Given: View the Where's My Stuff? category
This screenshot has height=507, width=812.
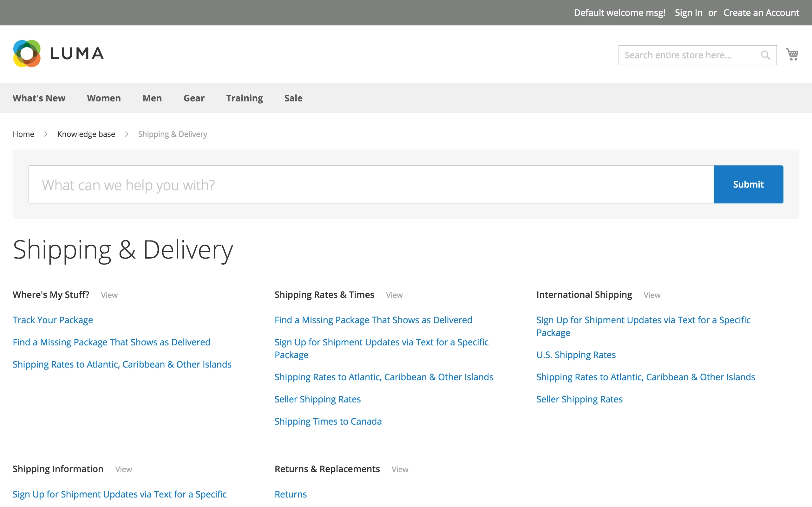Looking at the screenshot, I should (109, 295).
